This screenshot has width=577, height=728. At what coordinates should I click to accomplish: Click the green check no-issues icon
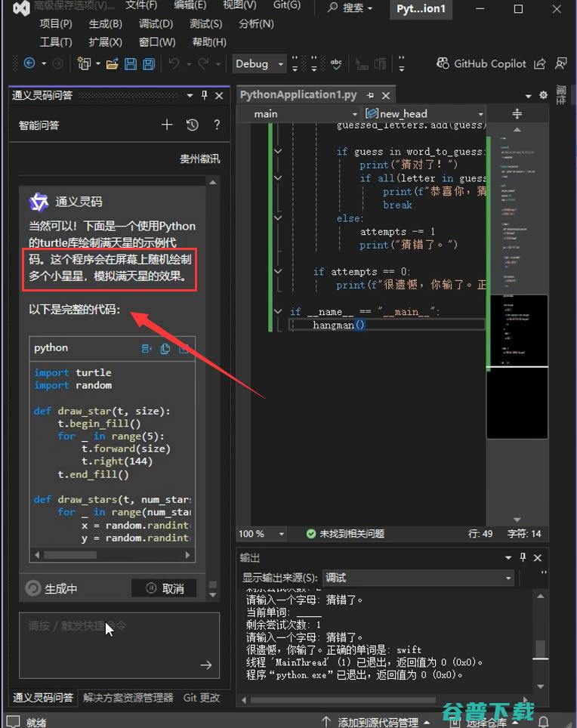coord(311,534)
